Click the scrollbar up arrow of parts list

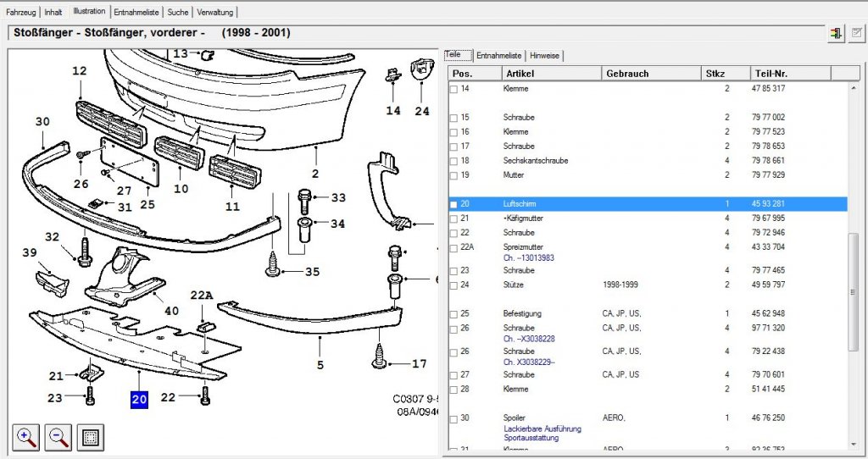pyautogui.click(x=854, y=88)
